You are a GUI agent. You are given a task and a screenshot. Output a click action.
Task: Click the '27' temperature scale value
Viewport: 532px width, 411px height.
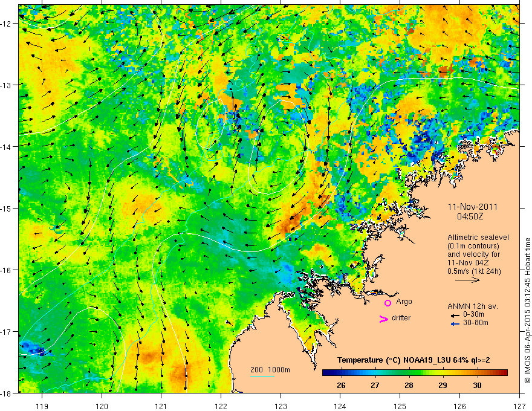point(375,385)
